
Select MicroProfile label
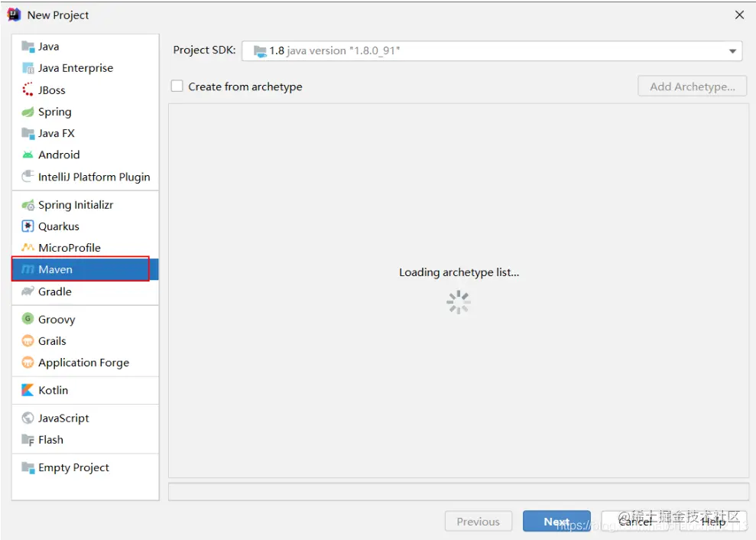click(x=70, y=248)
